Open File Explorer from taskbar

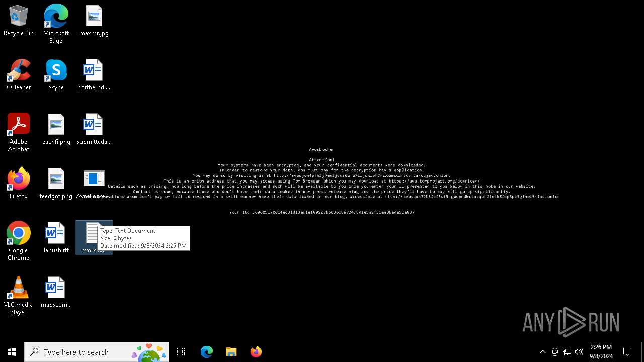pyautogui.click(x=231, y=352)
